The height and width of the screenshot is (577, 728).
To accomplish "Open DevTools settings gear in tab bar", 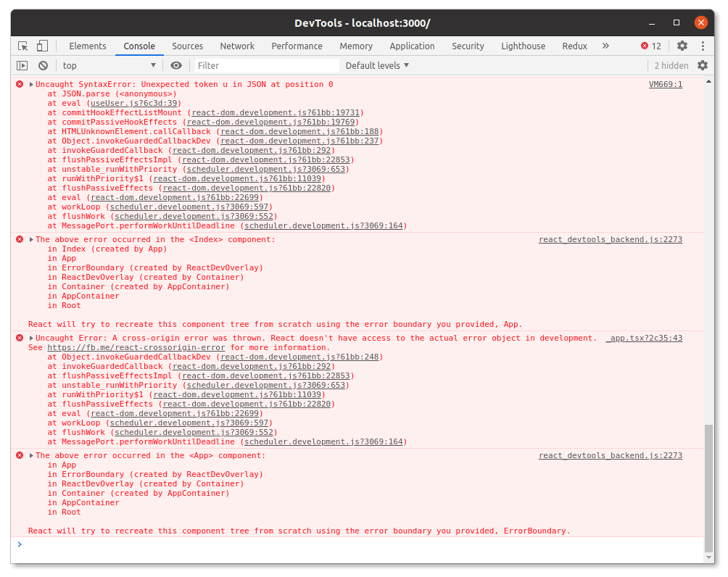I will click(682, 46).
